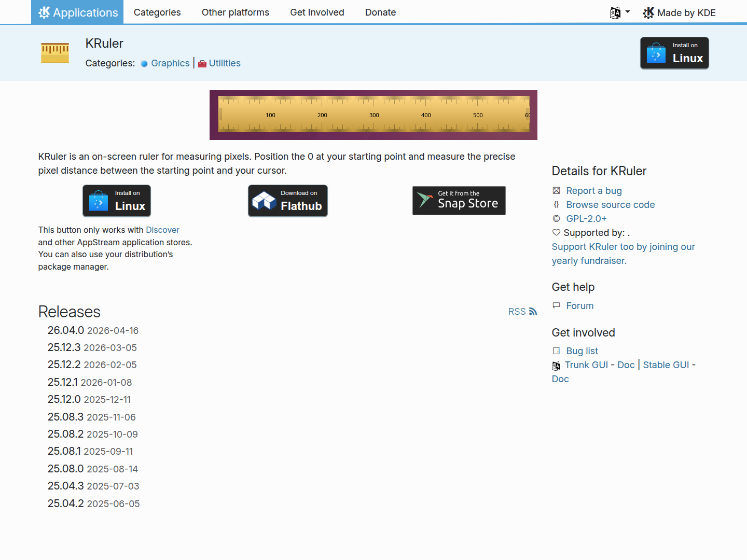This screenshot has height=560, width=747.
Task: Open the Categories menu item
Action: coord(157,12)
